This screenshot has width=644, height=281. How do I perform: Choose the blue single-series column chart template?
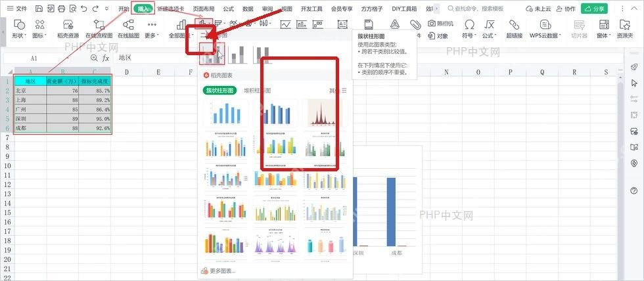pos(226,113)
